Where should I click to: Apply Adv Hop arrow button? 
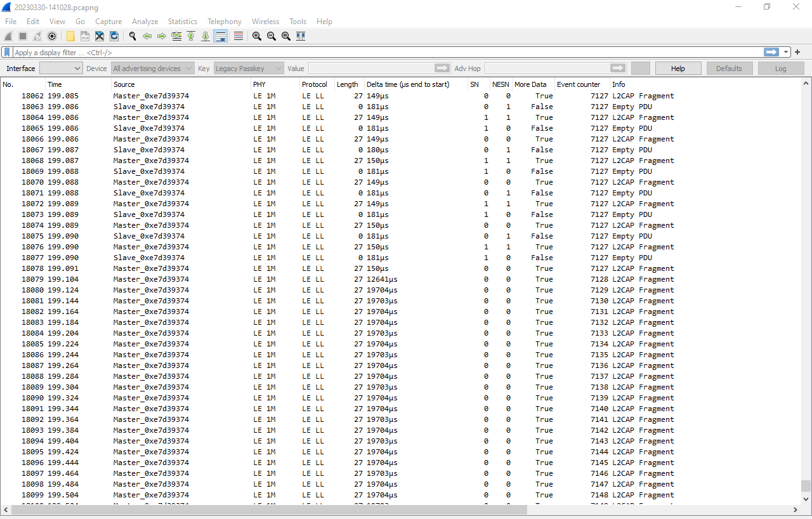point(618,68)
